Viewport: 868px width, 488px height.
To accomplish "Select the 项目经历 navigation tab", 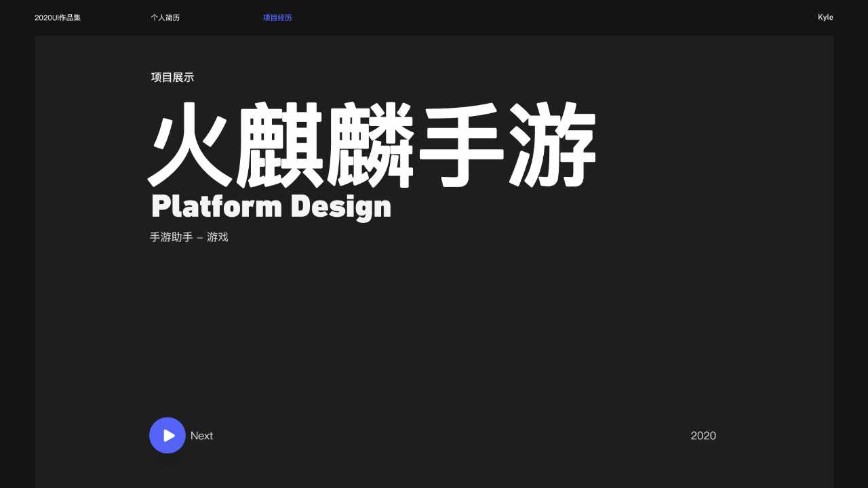I will 277,18.
